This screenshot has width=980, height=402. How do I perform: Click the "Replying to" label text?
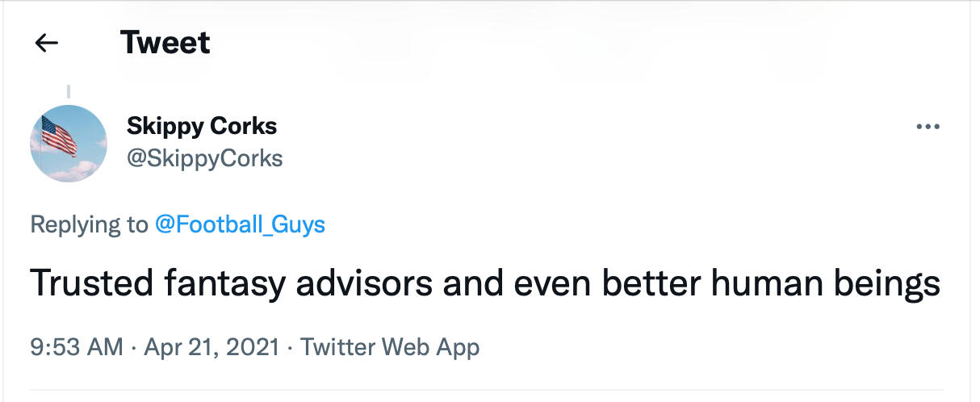[x=89, y=224]
